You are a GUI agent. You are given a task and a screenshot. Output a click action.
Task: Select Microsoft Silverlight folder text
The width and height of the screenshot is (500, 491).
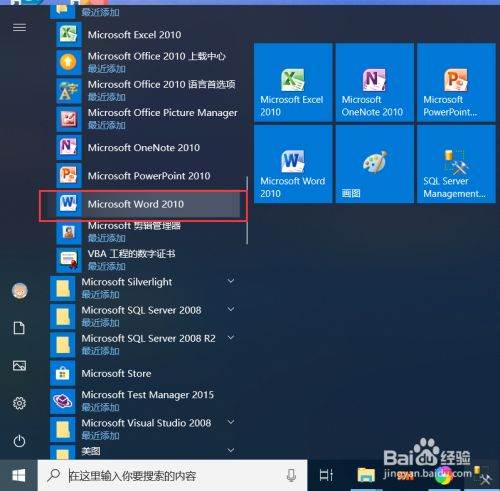click(x=127, y=282)
